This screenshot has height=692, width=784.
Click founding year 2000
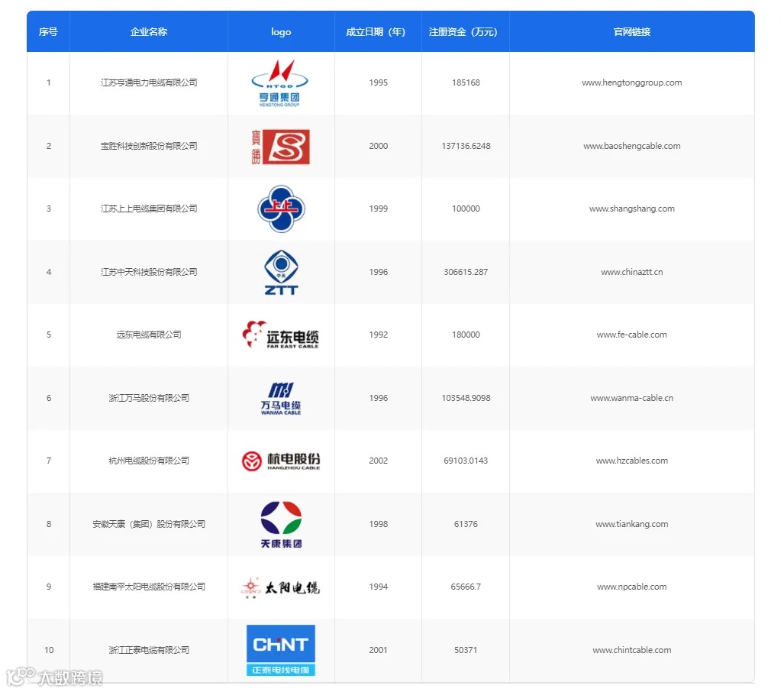378,146
